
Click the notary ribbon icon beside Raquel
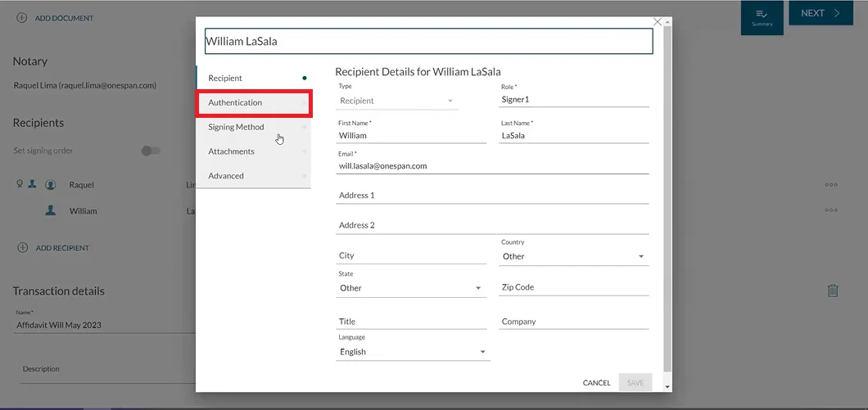(20, 184)
